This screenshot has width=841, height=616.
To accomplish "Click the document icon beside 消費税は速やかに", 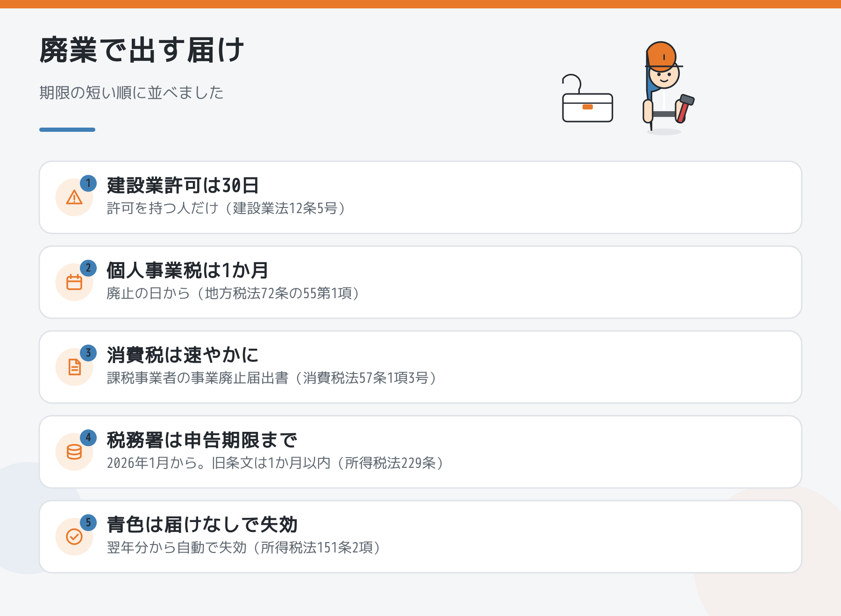I will pos(74,367).
